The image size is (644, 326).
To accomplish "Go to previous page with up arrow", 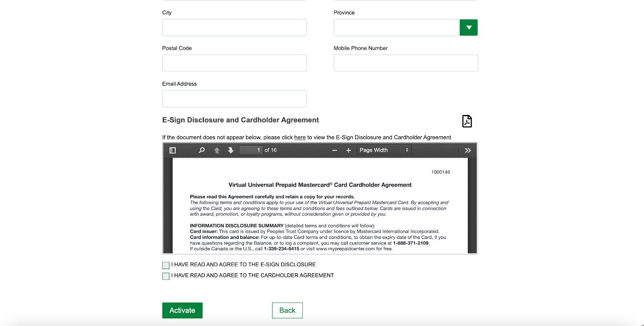I will pos(217,150).
